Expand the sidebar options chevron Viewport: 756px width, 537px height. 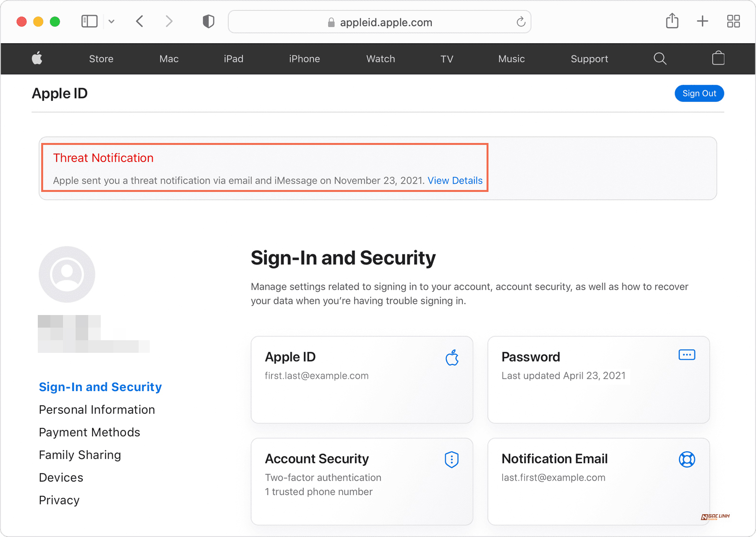coord(111,22)
